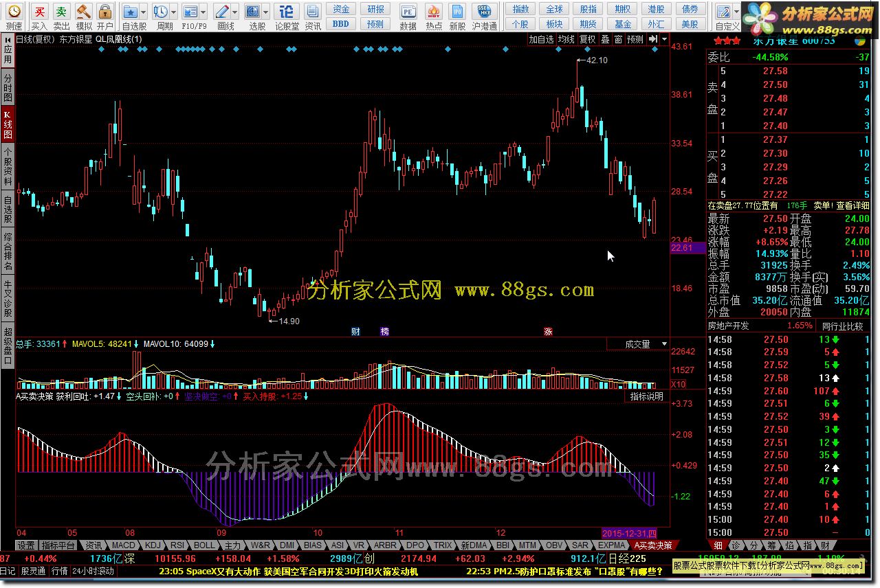Click the 研报 research report button

click(x=375, y=9)
